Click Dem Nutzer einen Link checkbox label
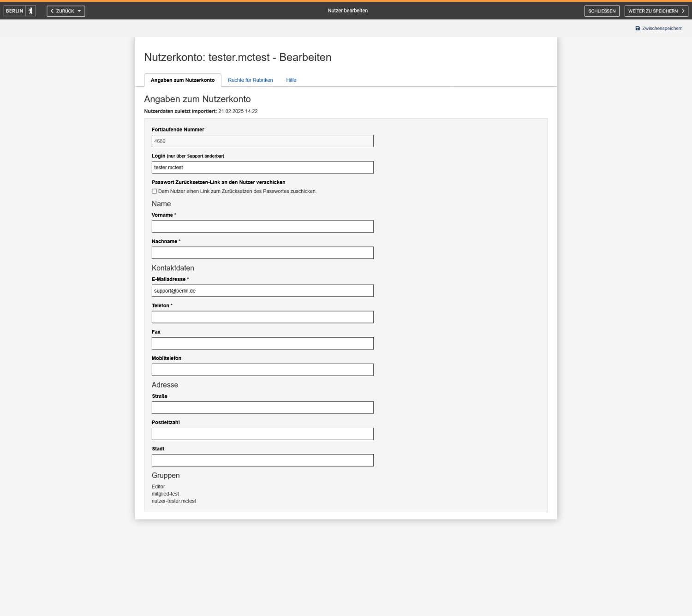Viewport: 692px width, 616px height. (237, 191)
